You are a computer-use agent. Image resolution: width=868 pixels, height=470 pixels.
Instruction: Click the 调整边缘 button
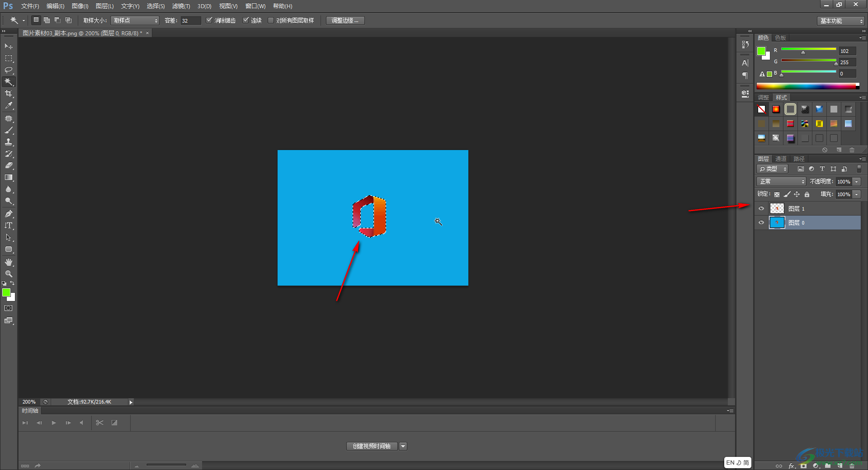(x=345, y=20)
